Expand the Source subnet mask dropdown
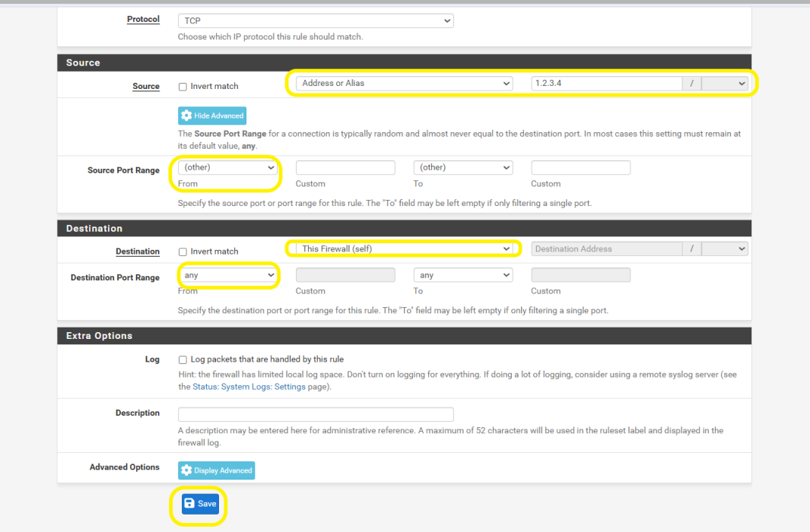 (x=725, y=84)
